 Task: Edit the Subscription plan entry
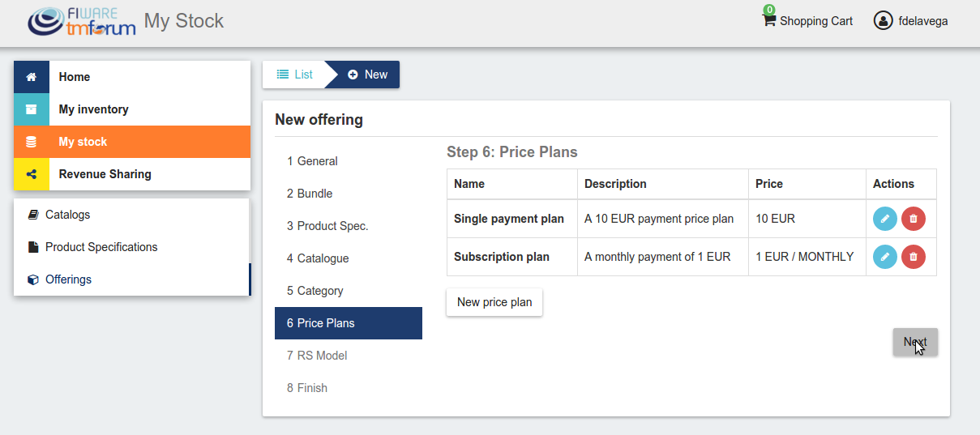click(885, 257)
